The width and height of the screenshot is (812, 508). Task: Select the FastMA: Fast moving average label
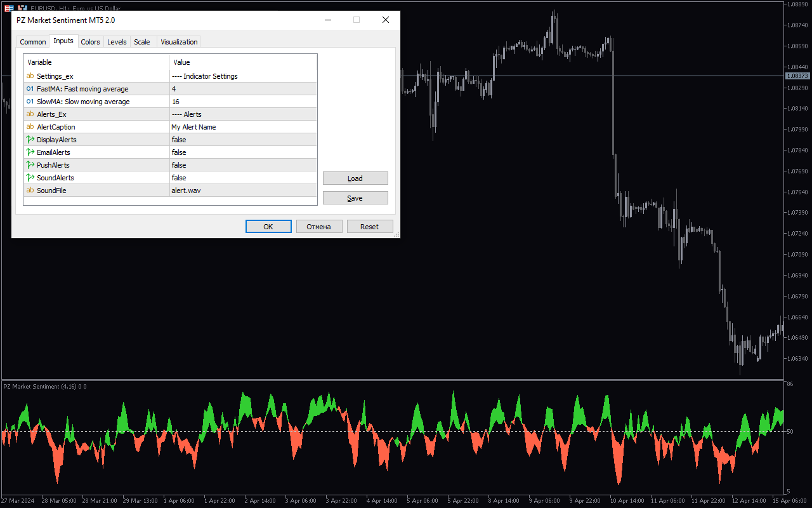[x=82, y=89]
